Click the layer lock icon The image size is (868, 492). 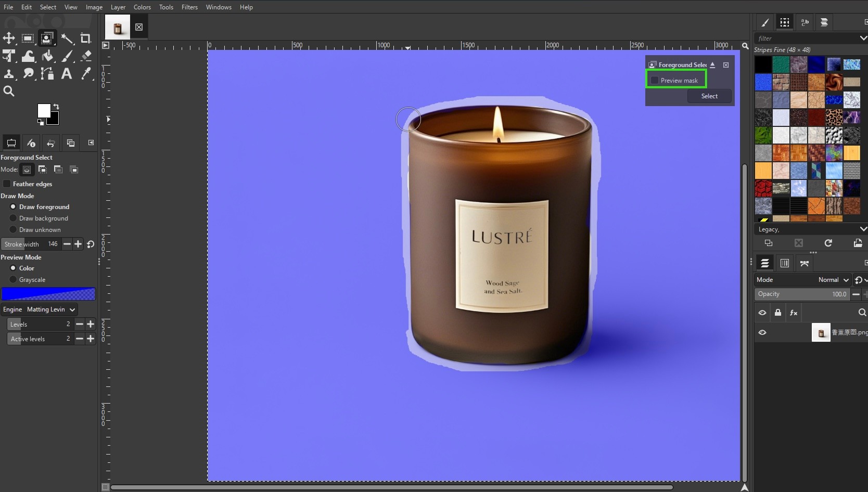click(778, 313)
